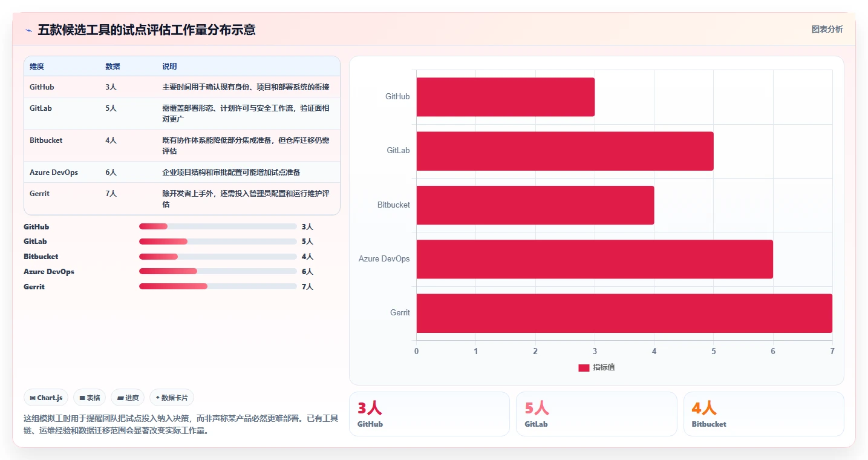This screenshot has height=460, width=868.
Task: Click the 指标值 legend text
Action: (x=604, y=367)
